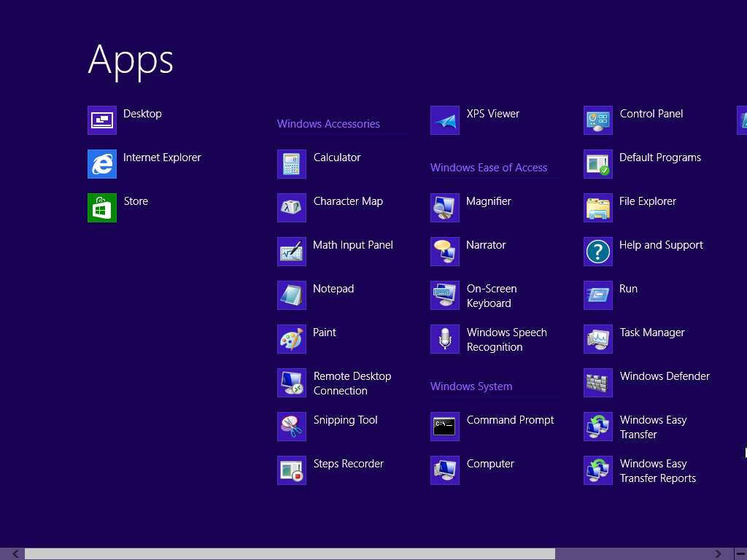Click the Task Manager icon
The image size is (747, 560).
(598, 339)
